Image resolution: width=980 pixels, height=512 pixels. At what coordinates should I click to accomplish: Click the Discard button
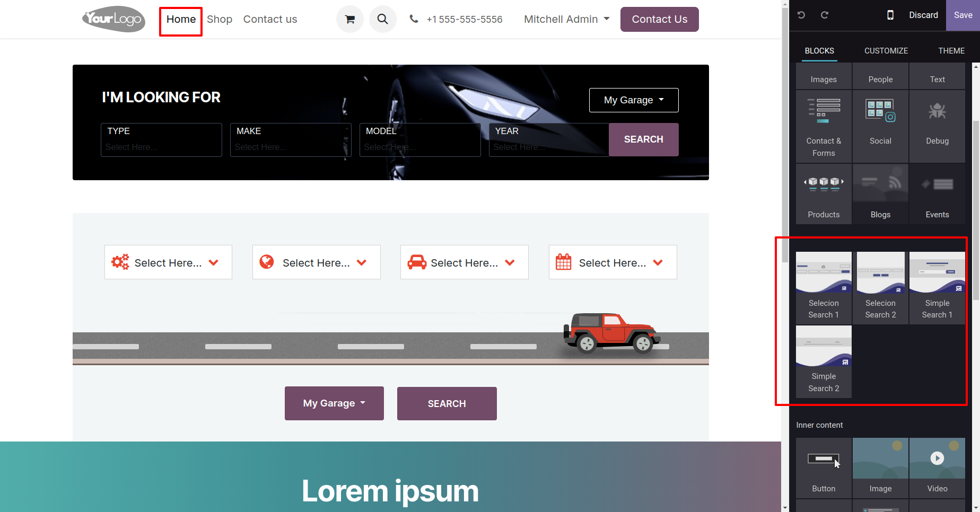click(923, 15)
